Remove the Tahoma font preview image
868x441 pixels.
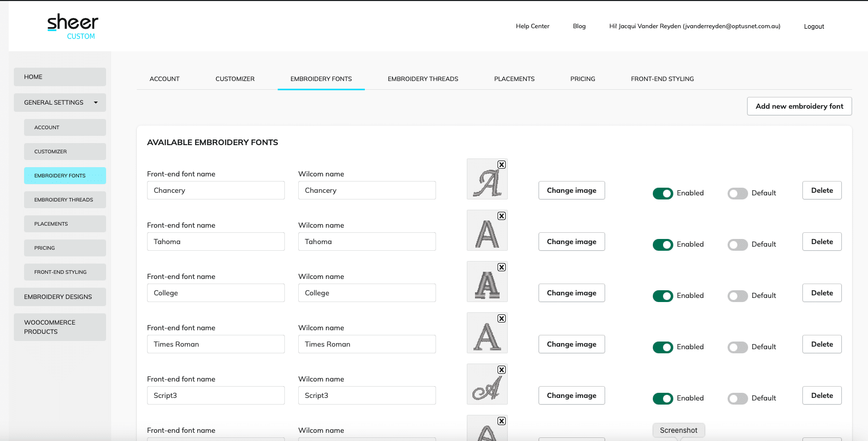coord(502,216)
